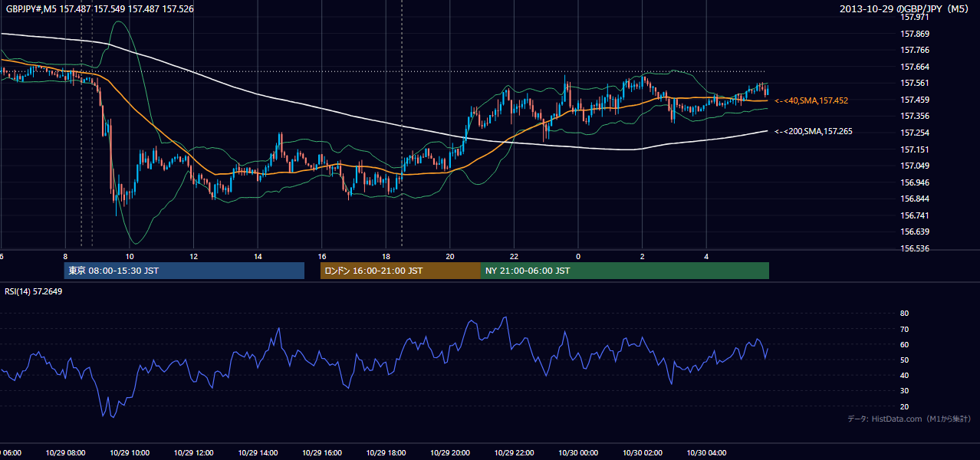Click price axis value 157.049
980x460 pixels.
coord(915,166)
